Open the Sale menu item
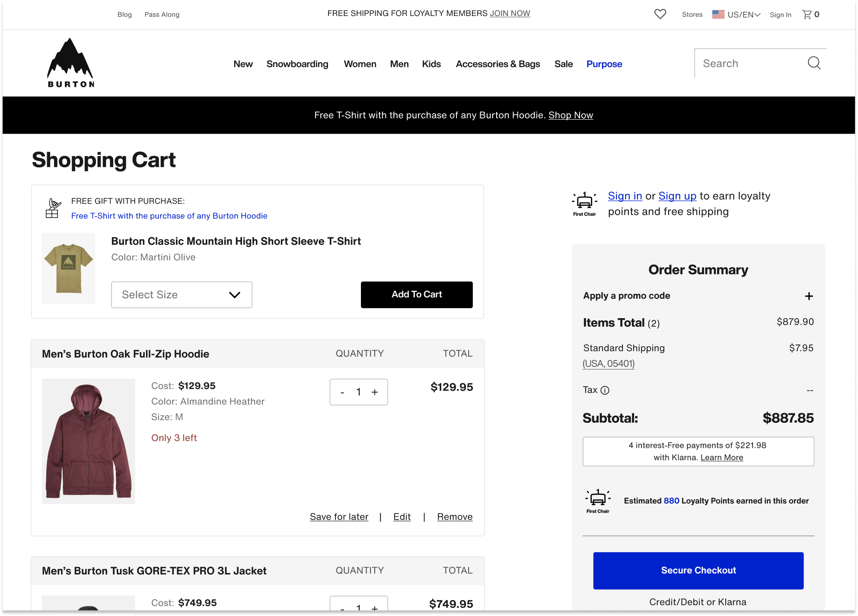Image resolution: width=858 pixels, height=616 pixels. click(x=564, y=64)
